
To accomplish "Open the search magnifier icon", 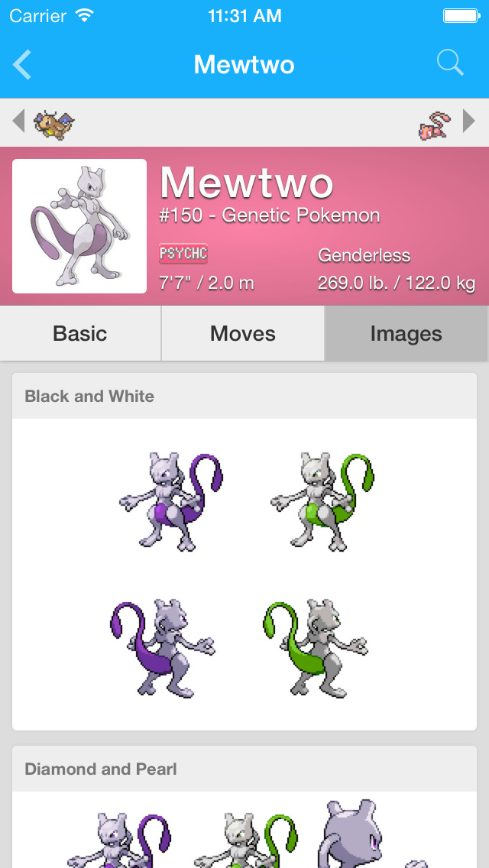I will coord(450,63).
